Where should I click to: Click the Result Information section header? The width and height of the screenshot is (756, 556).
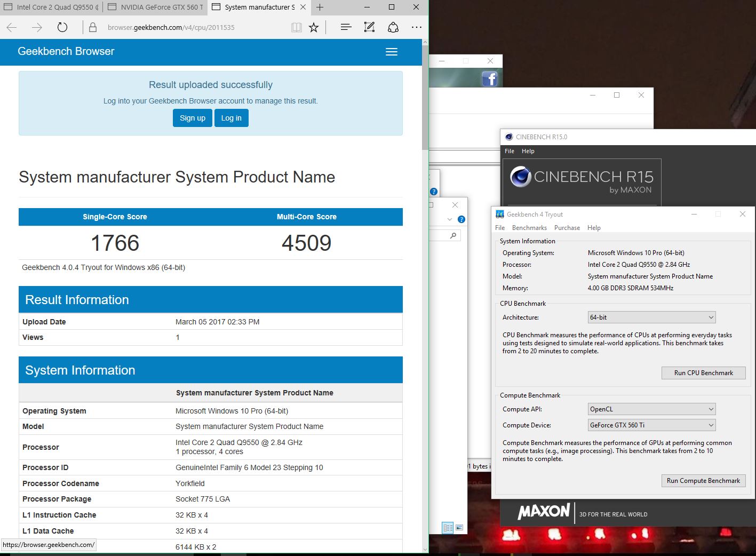[211, 299]
